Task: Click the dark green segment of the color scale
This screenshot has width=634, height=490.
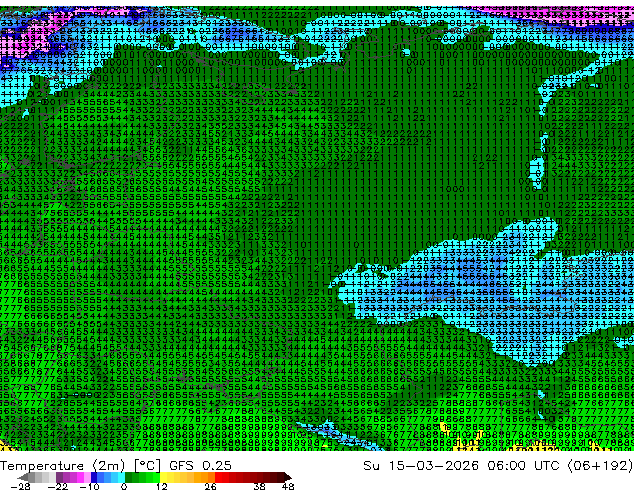Action: click(x=129, y=477)
